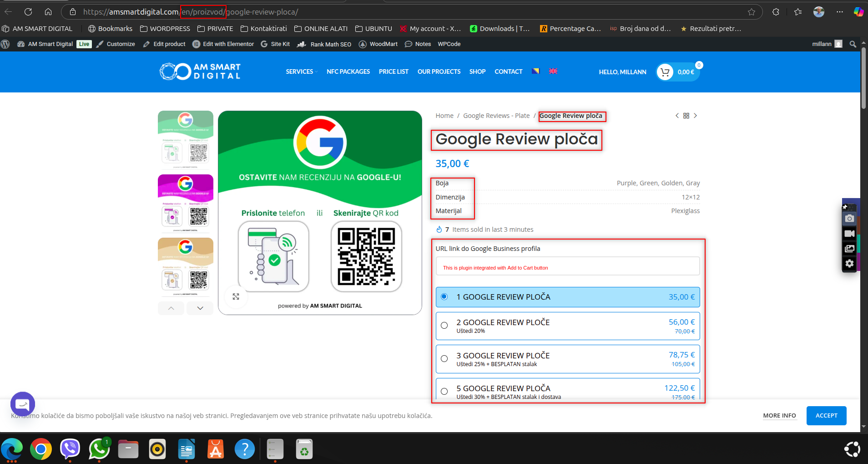Open the Trash icon in the taskbar
Screen dimensions: 868x464
[304, 449]
